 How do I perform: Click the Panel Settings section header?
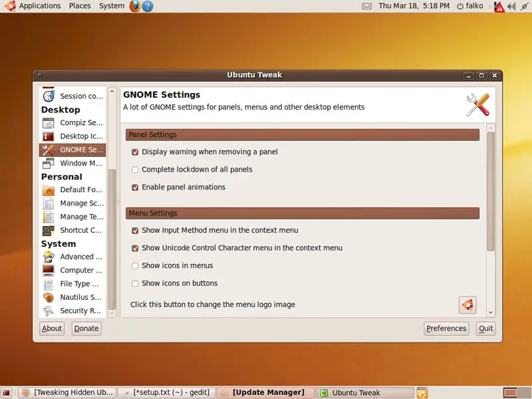303,135
